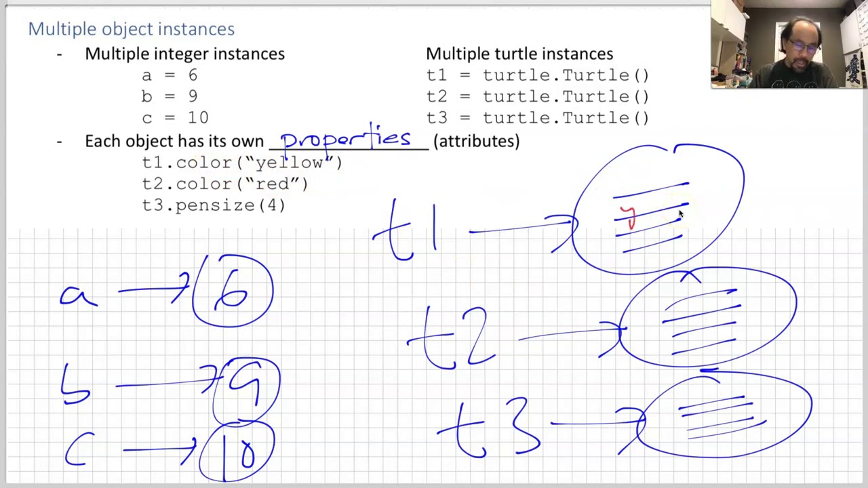
Task: Click the code line 'a = 6'
Action: (170, 75)
